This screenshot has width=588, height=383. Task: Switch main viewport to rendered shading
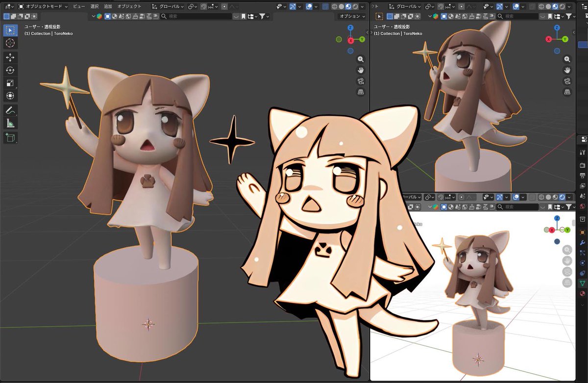coord(355,7)
